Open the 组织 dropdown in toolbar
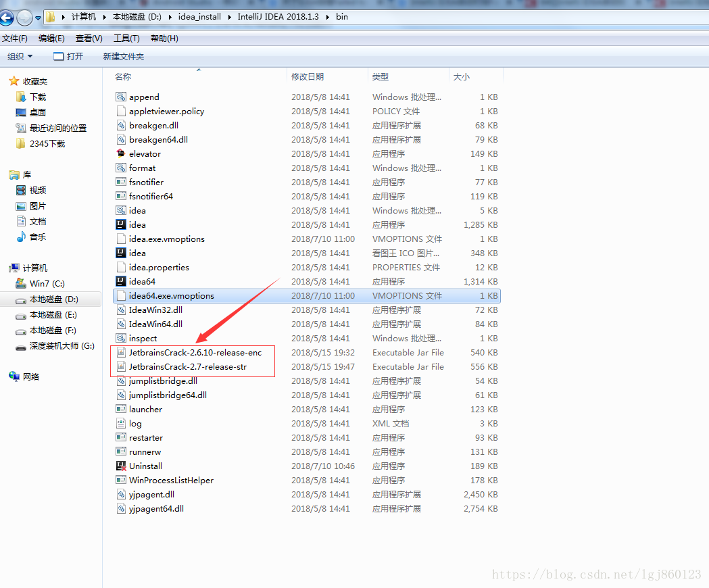 tap(20, 57)
